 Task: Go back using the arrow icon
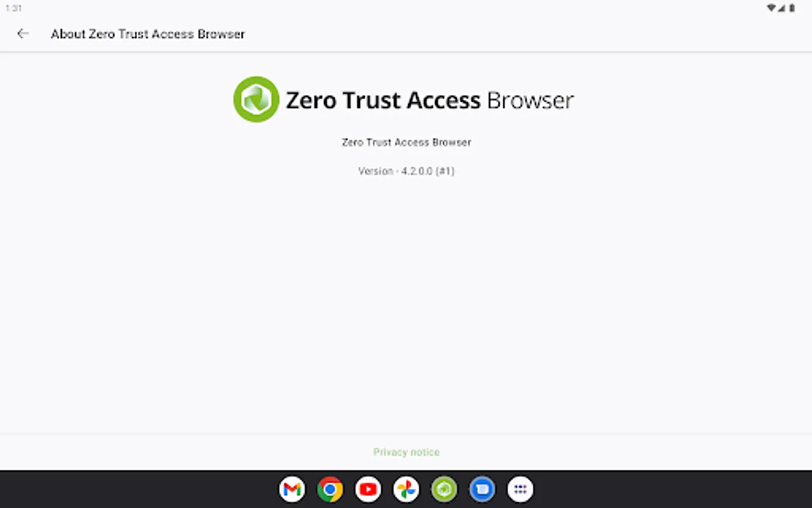[x=23, y=34]
